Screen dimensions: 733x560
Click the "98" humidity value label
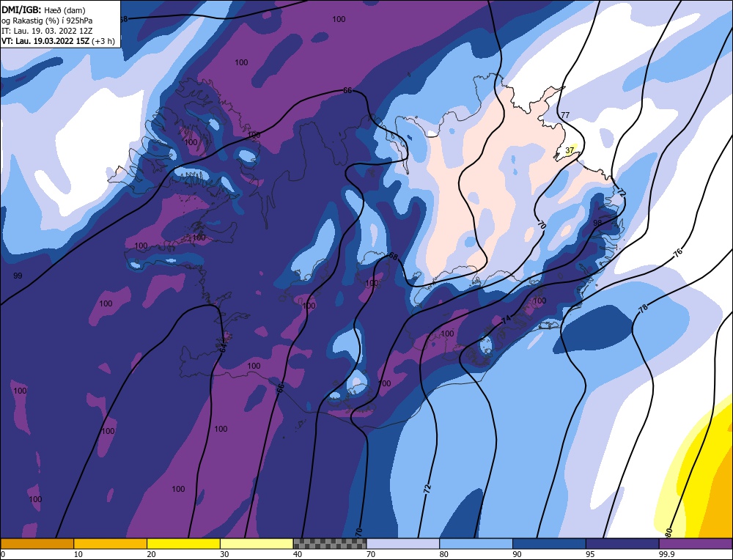(597, 223)
